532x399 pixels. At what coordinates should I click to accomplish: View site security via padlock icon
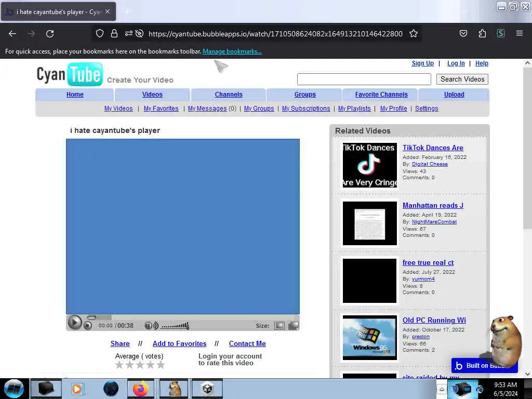pos(114,34)
